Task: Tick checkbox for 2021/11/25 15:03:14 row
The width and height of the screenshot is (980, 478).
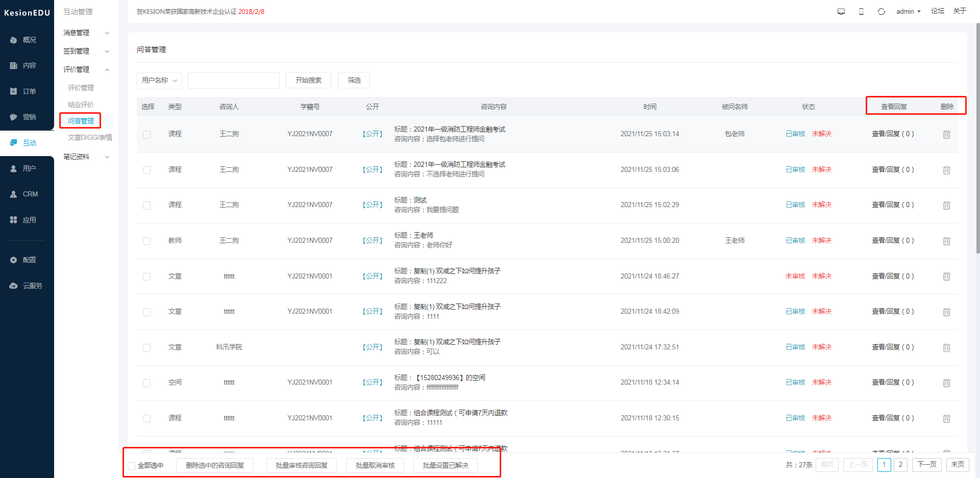Action: pyautogui.click(x=147, y=135)
